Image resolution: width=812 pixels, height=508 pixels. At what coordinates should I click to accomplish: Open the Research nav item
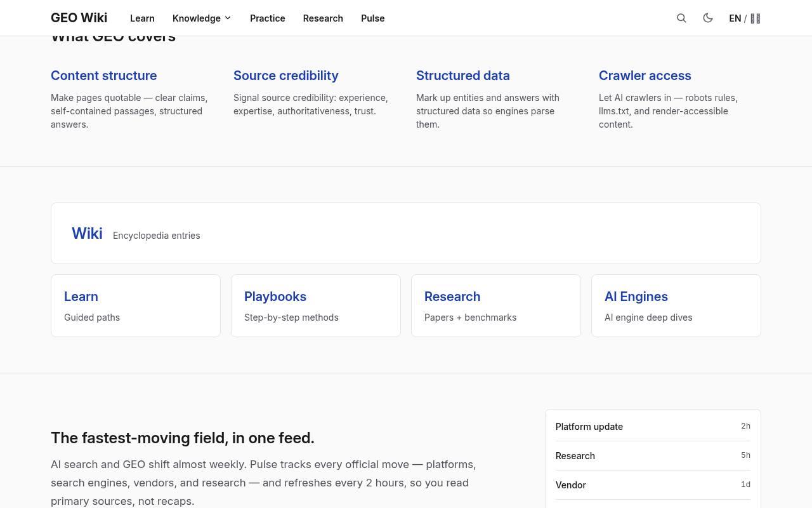(x=323, y=18)
